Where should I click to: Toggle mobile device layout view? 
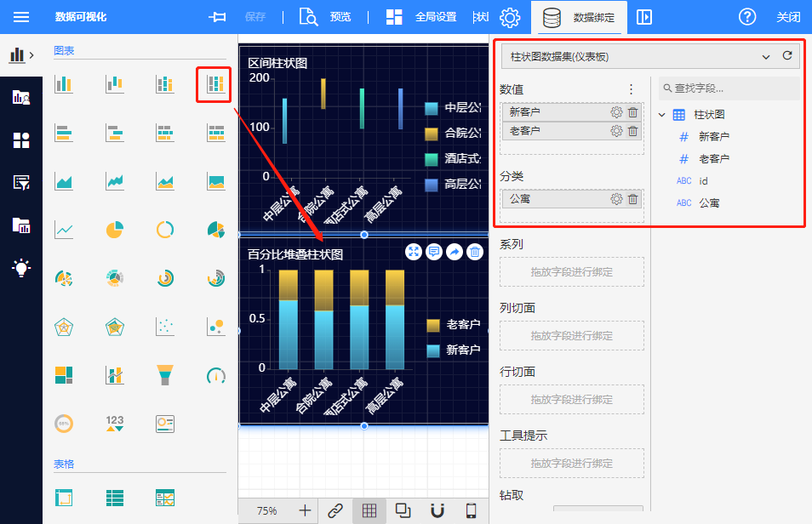471,510
